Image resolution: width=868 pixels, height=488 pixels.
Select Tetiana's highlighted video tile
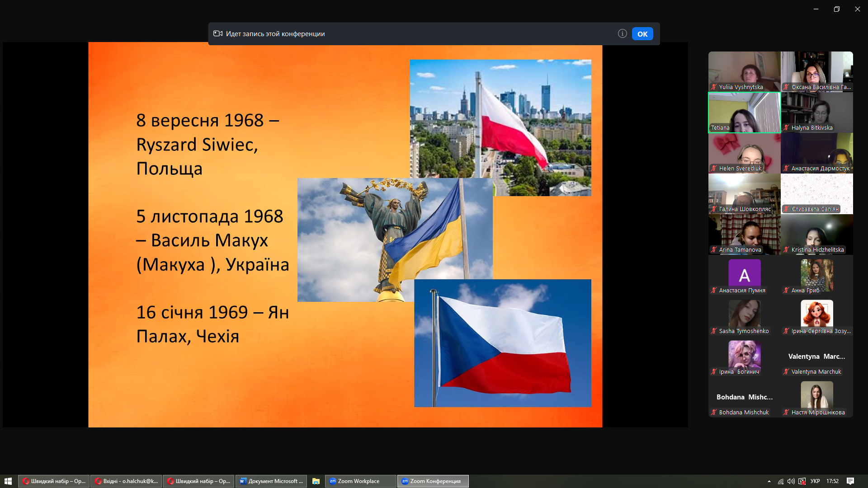pyautogui.click(x=744, y=112)
